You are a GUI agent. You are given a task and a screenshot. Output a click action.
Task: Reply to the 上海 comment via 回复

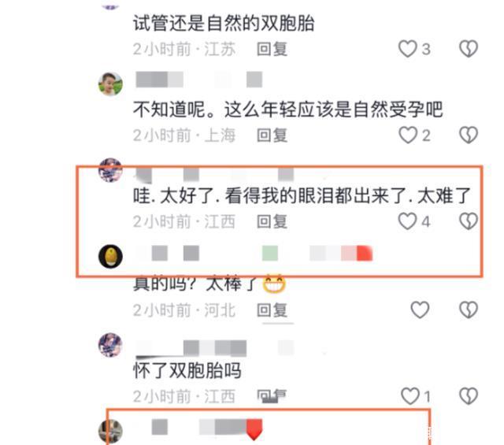[272, 135]
